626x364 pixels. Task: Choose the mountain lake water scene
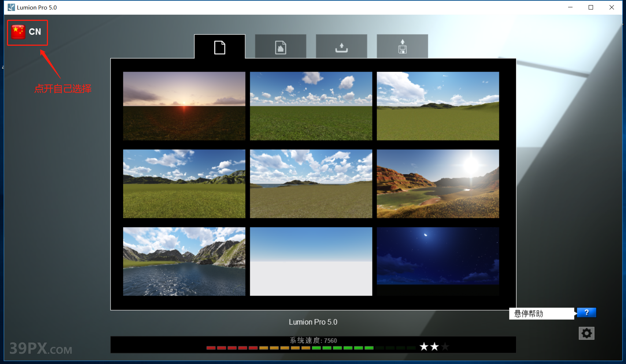point(184,261)
